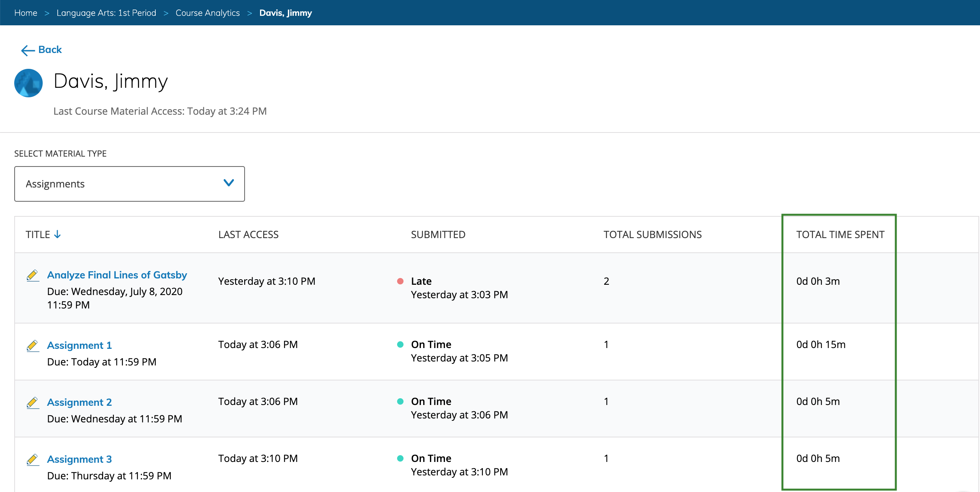980x492 pixels.
Task: Click the pencil icon next to Assignment 2
Action: [32, 402]
